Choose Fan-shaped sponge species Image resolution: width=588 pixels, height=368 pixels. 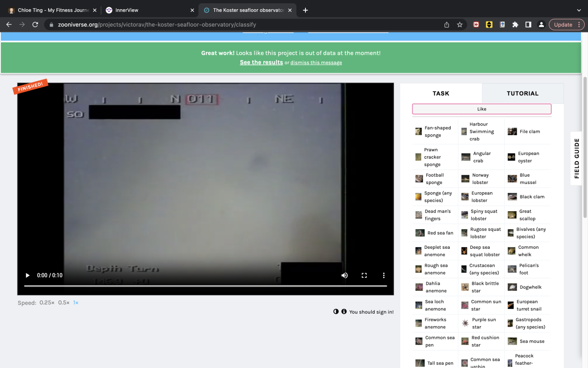(x=435, y=132)
